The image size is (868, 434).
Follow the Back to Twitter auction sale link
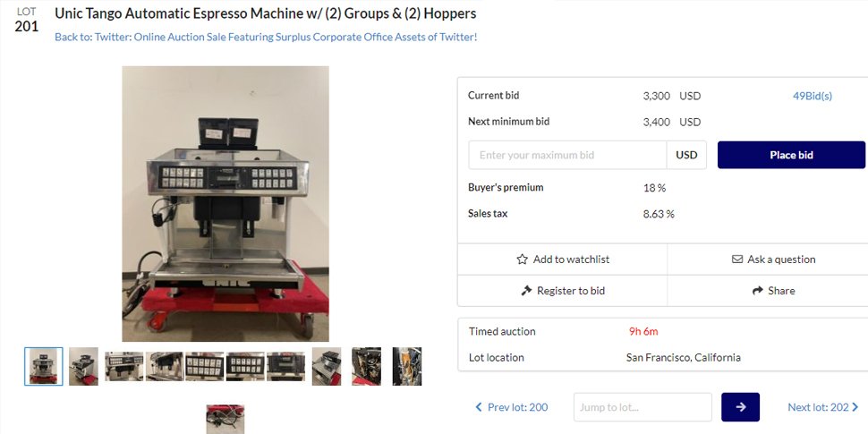[266, 37]
